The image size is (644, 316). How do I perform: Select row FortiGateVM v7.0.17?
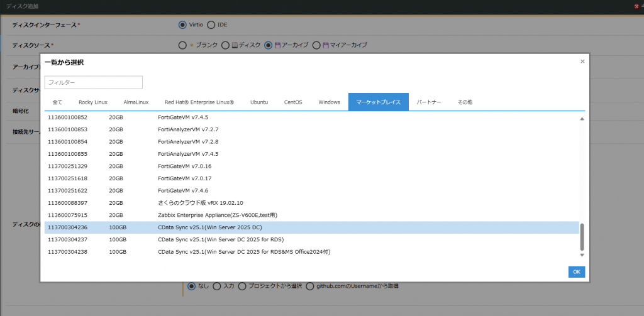tap(312, 178)
